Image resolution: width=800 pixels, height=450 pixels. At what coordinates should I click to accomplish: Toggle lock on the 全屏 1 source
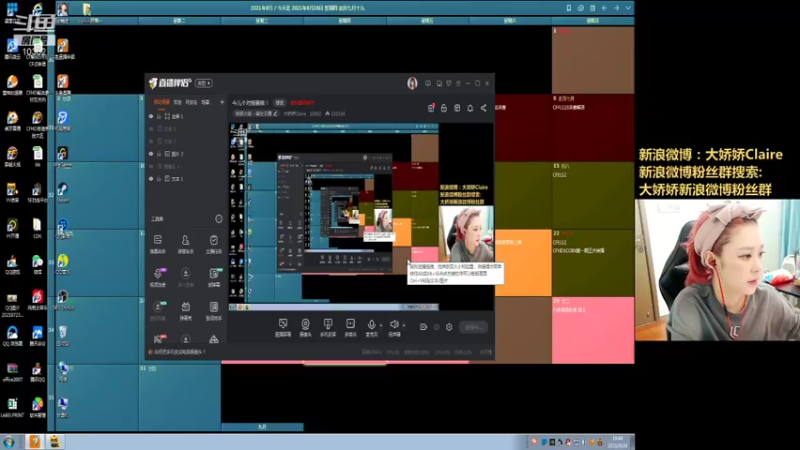click(159, 116)
